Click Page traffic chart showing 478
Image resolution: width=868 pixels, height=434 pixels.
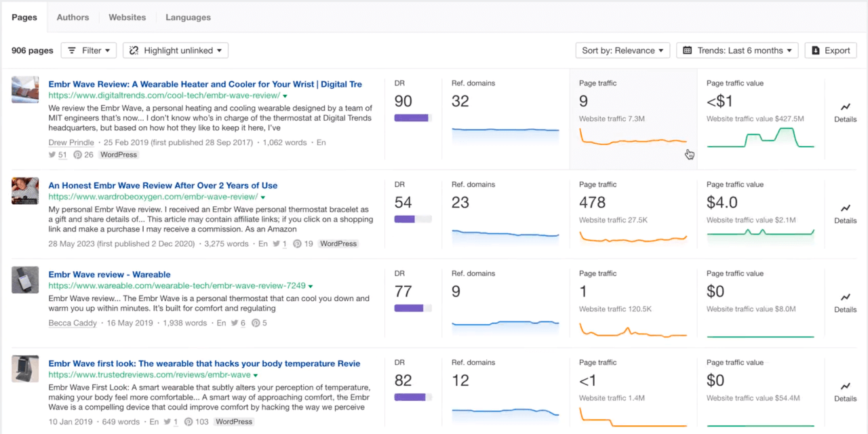(x=633, y=237)
